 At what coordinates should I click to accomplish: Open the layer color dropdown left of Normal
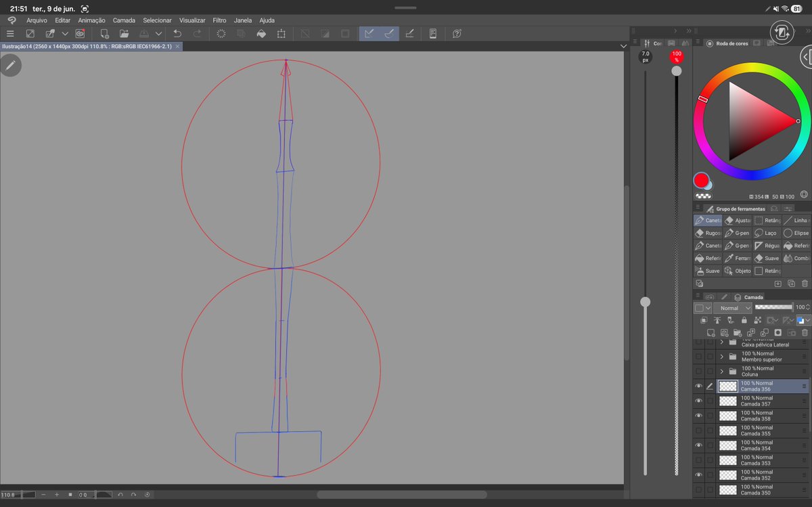coord(703,308)
